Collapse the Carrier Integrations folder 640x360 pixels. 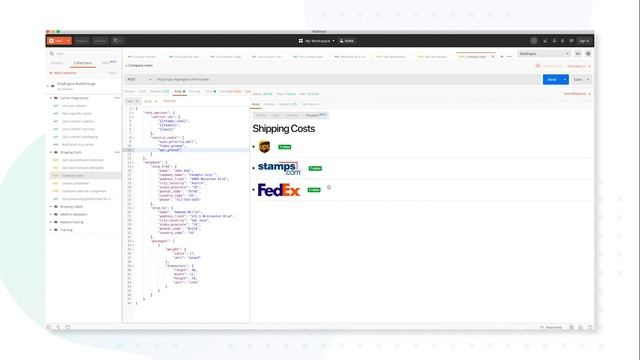[51, 98]
